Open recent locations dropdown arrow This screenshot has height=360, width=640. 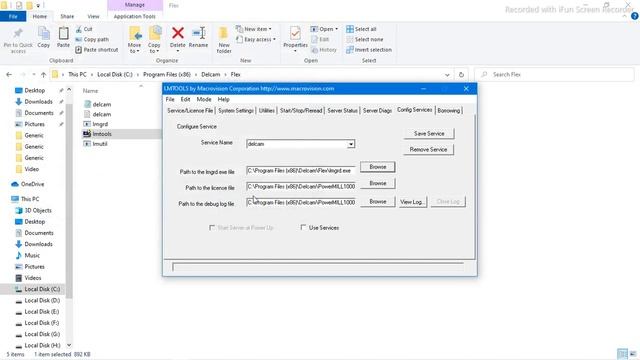(33, 75)
